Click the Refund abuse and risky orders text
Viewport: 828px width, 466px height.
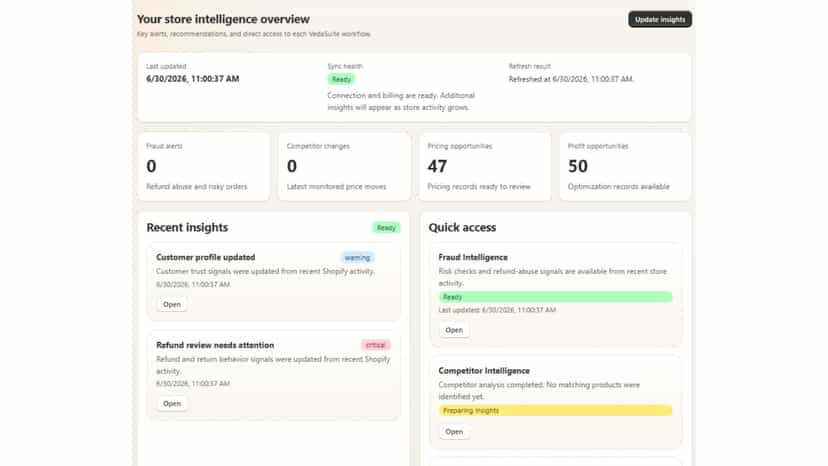pos(196,187)
